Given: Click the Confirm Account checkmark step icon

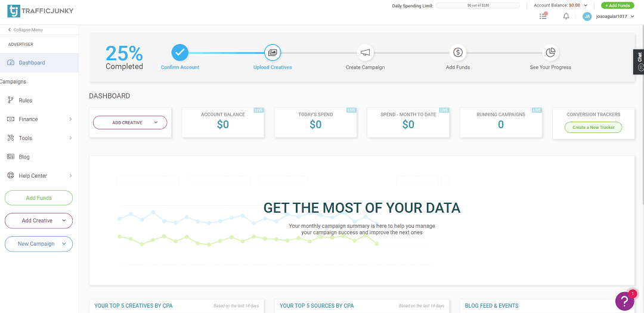Looking at the screenshot, I should (x=180, y=52).
